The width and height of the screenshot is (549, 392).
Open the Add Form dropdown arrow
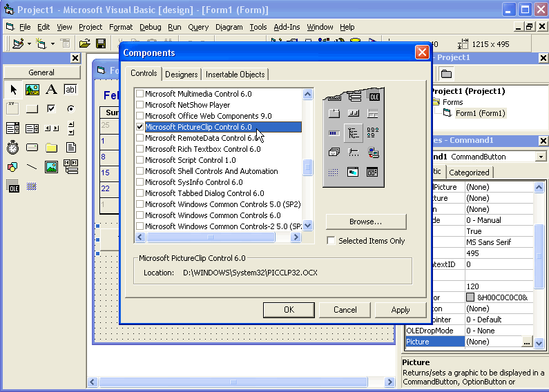click(52, 43)
